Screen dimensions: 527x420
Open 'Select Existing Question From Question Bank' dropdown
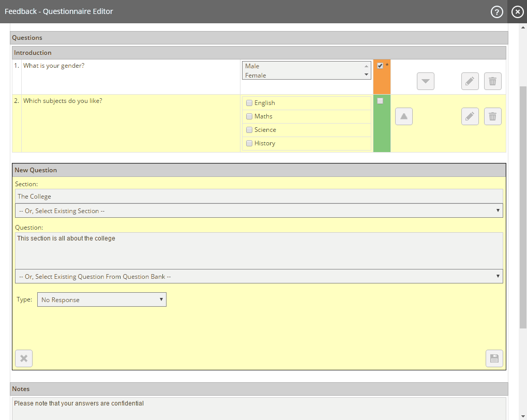tap(259, 276)
